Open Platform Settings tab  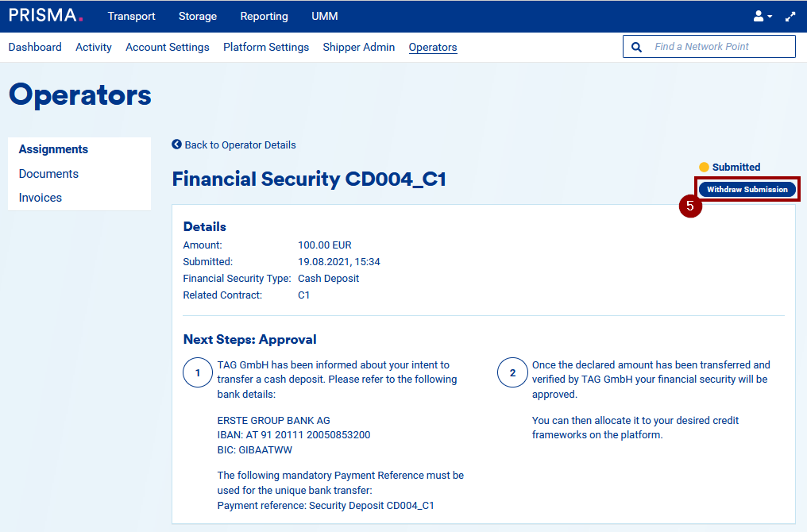[x=265, y=47]
